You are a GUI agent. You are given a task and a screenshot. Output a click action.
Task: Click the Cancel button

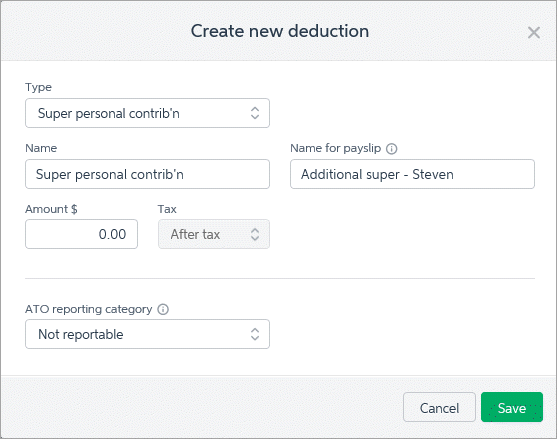point(439,407)
